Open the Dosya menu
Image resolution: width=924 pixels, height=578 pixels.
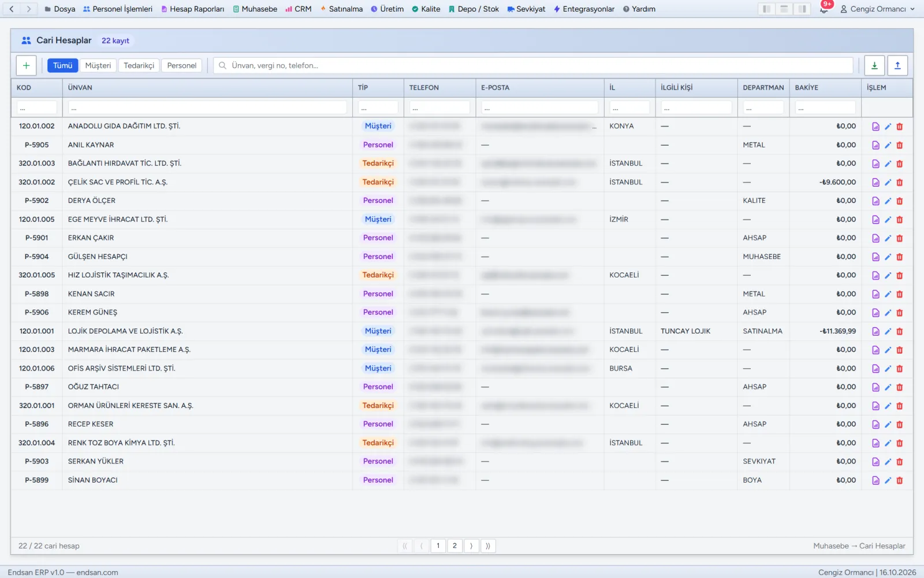(60, 9)
